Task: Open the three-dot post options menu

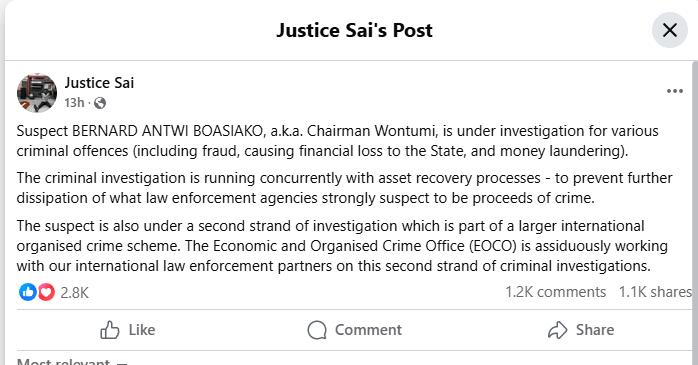Action: (674, 91)
